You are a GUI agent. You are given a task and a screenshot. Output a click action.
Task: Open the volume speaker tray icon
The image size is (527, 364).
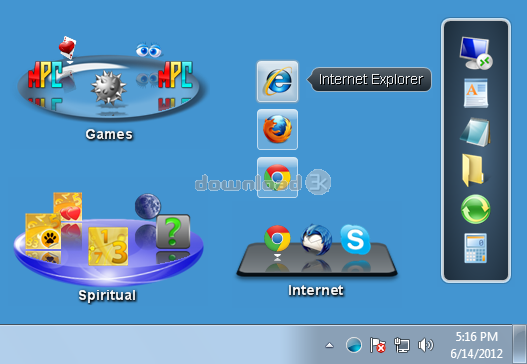(x=425, y=345)
